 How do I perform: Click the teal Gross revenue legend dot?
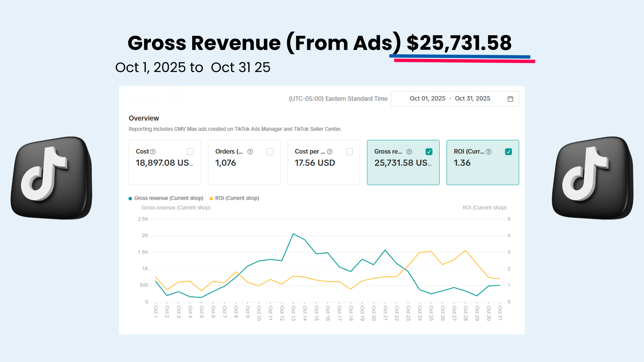coord(129,198)
